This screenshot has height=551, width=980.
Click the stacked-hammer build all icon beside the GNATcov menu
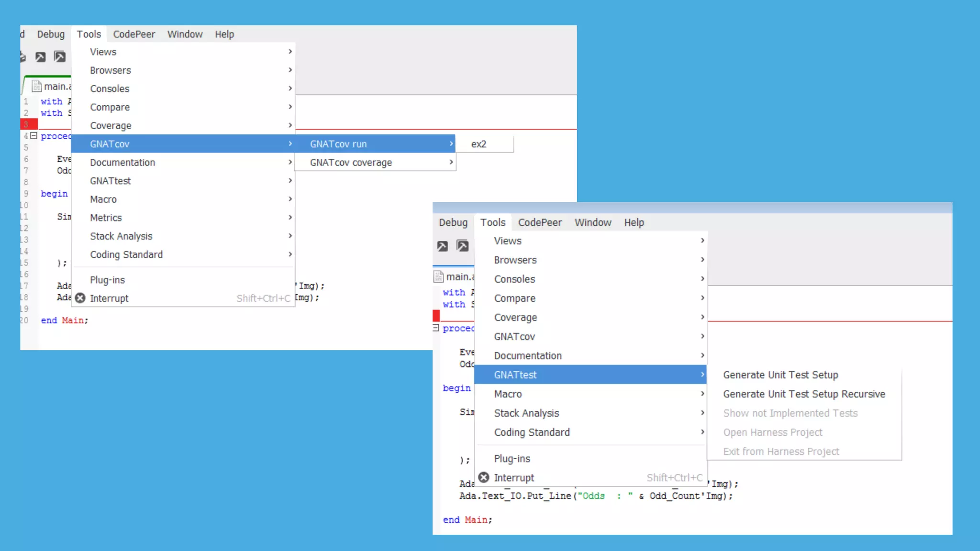point(60,57)
